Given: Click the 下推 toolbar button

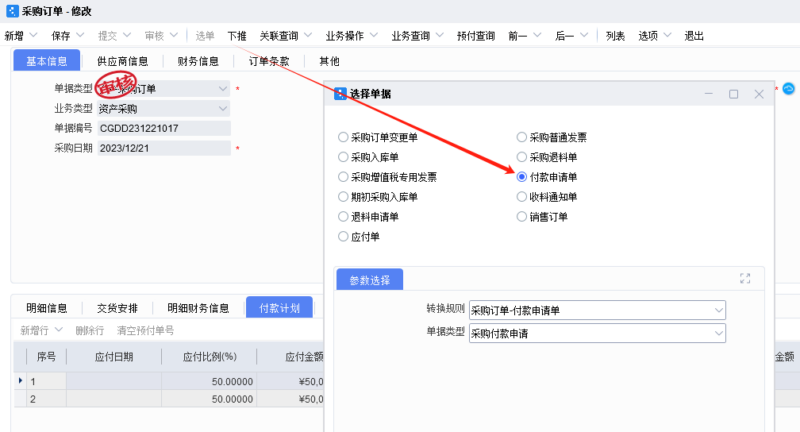Looking at the screenshot, I should point(237,36).
